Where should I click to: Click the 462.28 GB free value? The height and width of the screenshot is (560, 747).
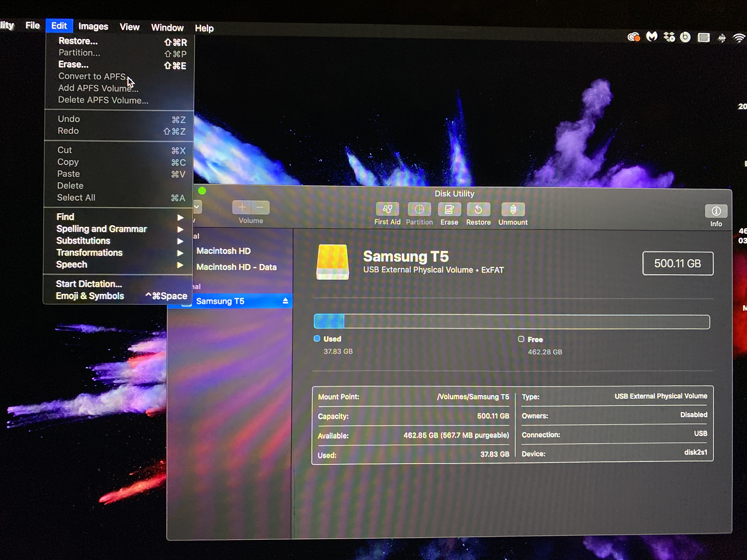545,352
